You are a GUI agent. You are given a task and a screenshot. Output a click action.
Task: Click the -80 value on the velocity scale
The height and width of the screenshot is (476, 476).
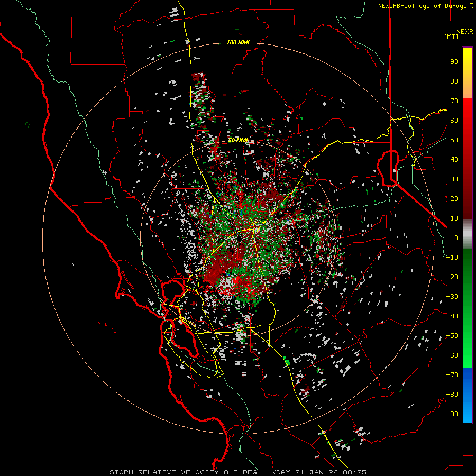click(452, 395)
